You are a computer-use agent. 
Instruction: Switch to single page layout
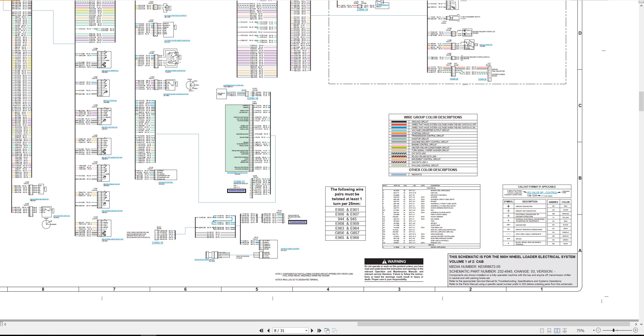pos(542,331)
